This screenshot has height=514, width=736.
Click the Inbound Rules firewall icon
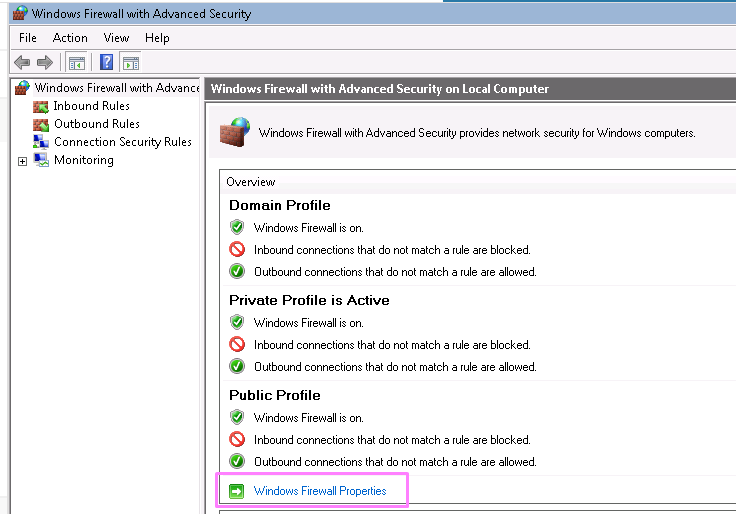click(41, 107)
